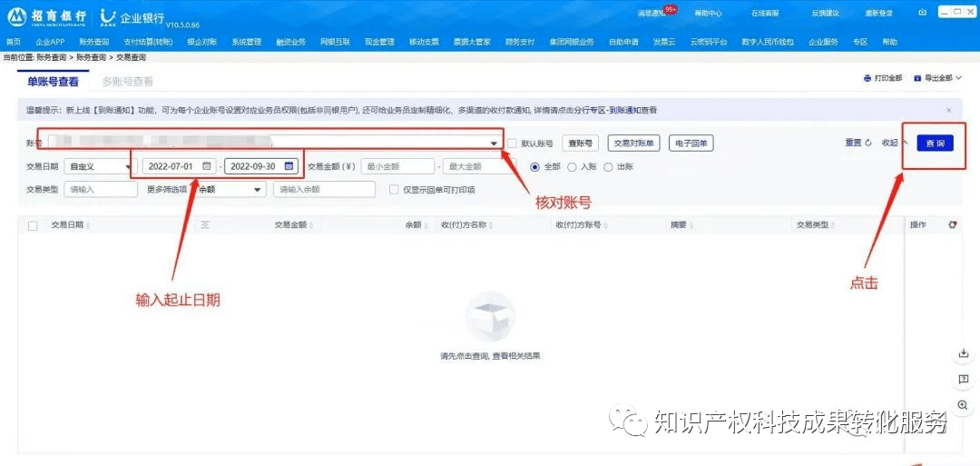This screenshot has width=980, height=466.
Task: Click the 请输入余额 input field
Action: pyautogui.click(x=324, y=190)
